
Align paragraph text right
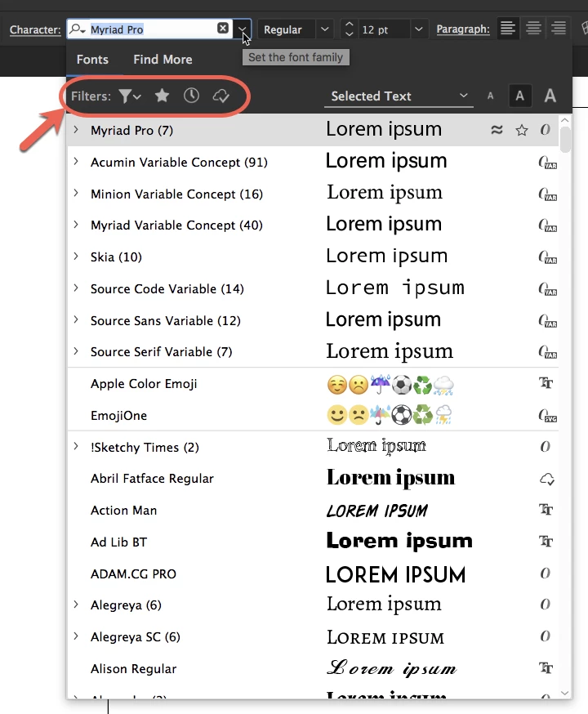pos(559,29)
